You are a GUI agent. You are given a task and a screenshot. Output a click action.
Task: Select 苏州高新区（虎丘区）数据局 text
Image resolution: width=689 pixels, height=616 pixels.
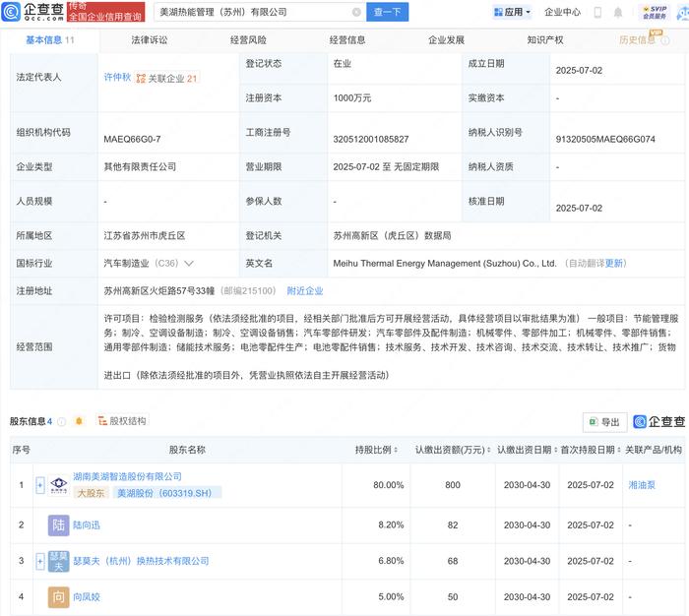[392, 236]
